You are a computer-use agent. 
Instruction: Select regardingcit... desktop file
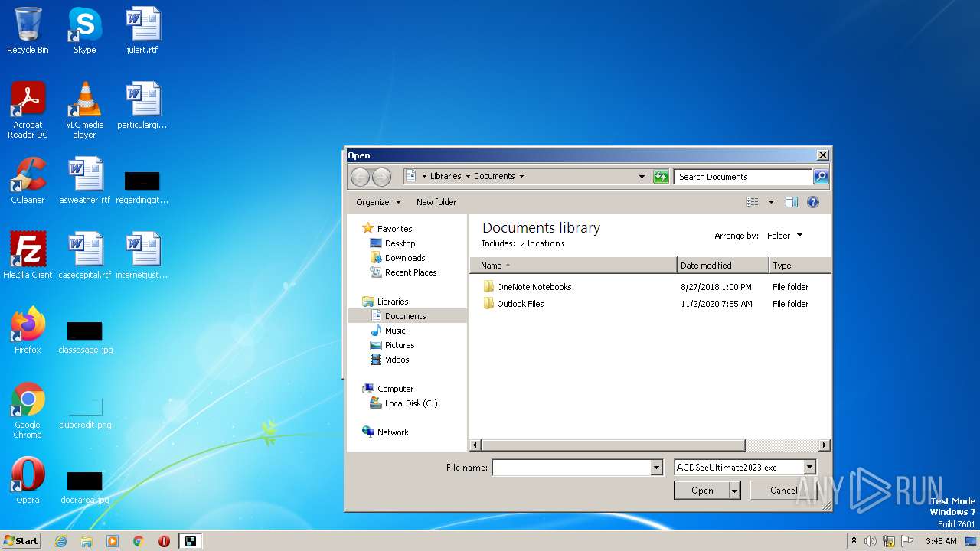click(142, 187)
